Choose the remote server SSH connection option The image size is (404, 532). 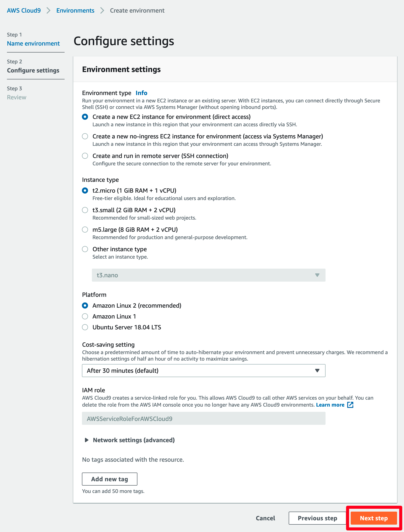pos(85,156)
